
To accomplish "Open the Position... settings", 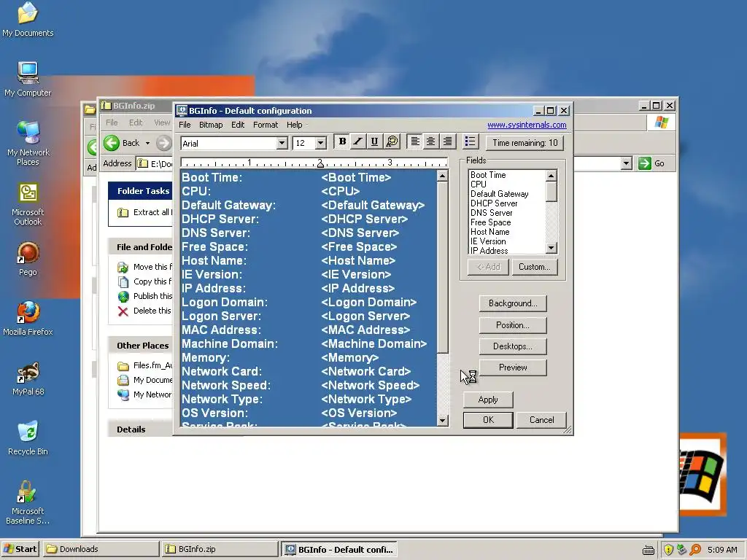I will 513,325.
